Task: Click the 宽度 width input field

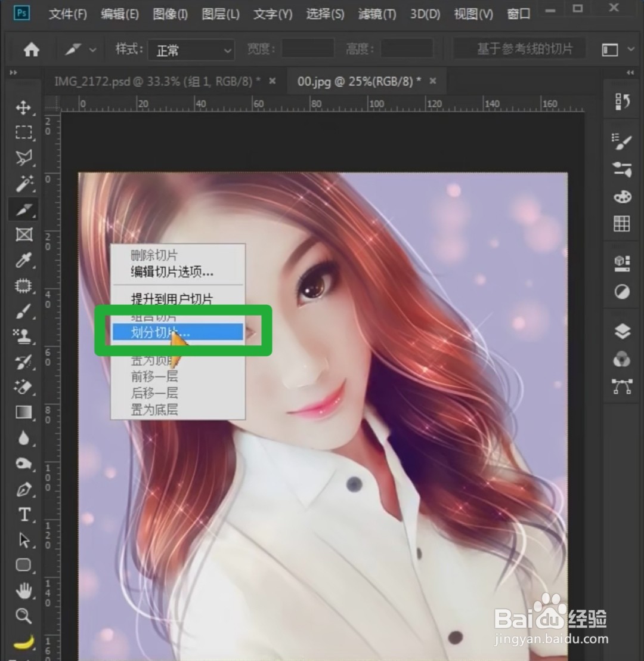Action: pos(308,49)
